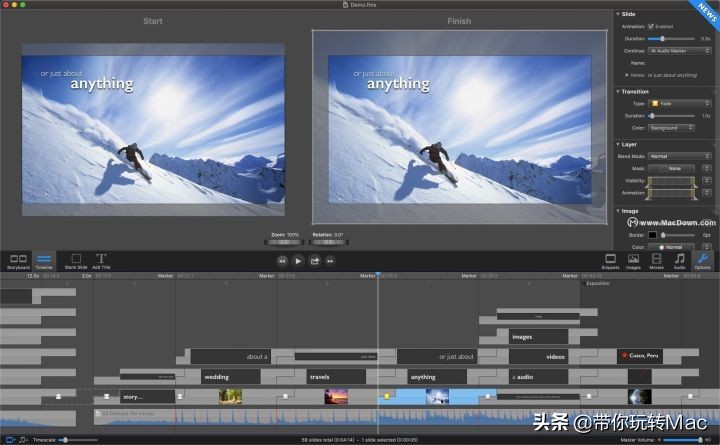Click the Mask None selector

click(x=671, y=169)
